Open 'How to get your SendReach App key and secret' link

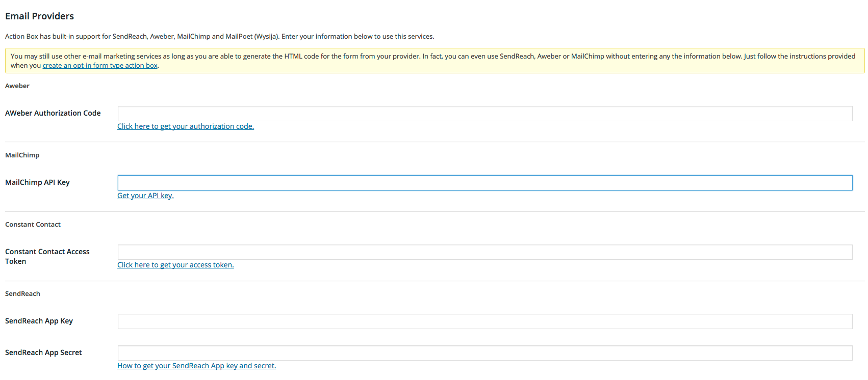pyautogui.click(x=196, y=366)
